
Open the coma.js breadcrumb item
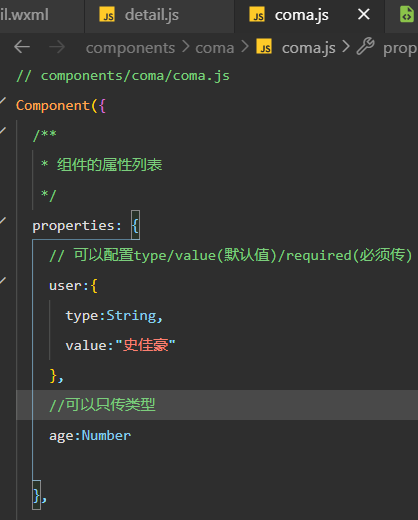coord(309,48)
